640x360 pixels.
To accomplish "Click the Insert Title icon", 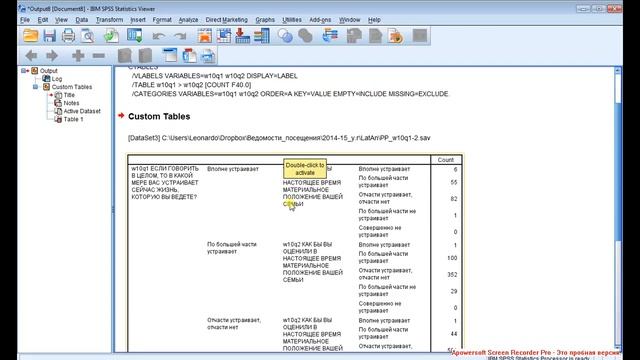I will (x=189, y=56).
